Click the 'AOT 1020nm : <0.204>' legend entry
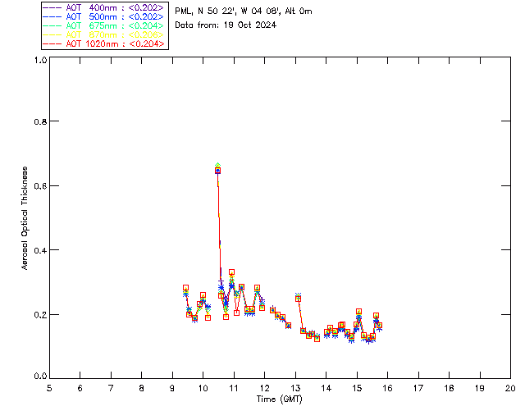This screenshot has width=525, height=420. 103,43
